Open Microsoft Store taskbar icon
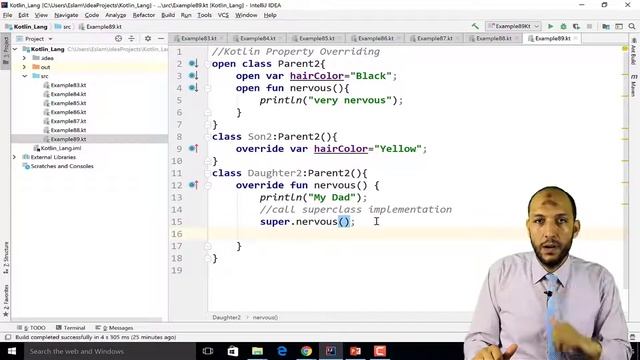This screenshot has width=640, height=360. (233, 351)
